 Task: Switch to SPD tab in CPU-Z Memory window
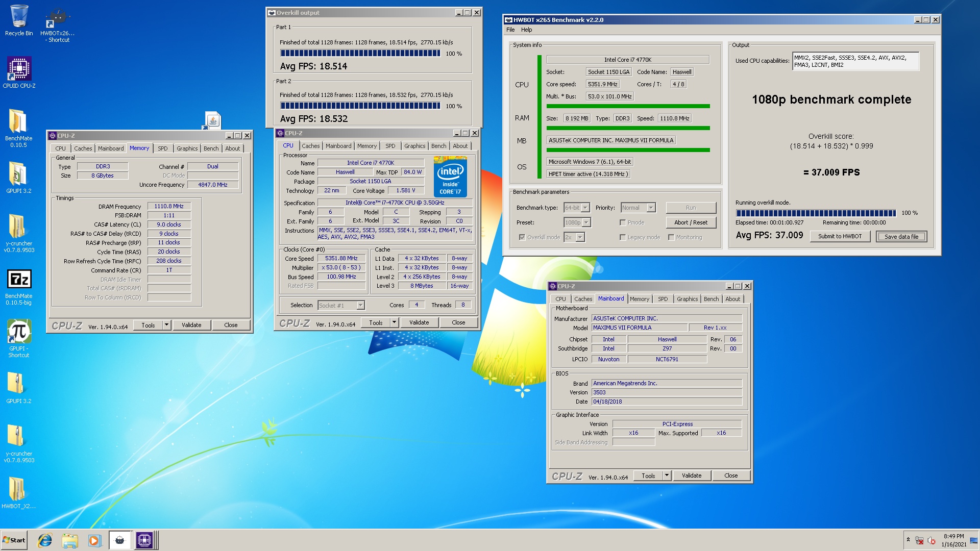point(162,148)
